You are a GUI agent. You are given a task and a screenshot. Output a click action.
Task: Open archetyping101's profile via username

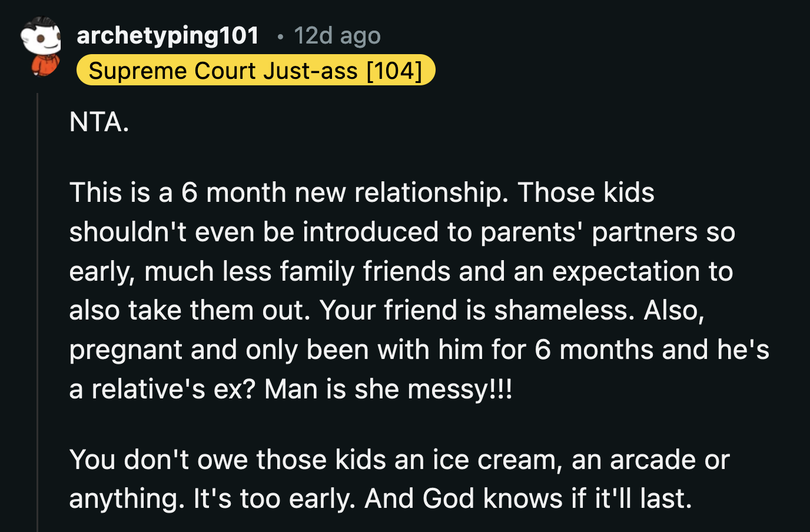[167, 35]
